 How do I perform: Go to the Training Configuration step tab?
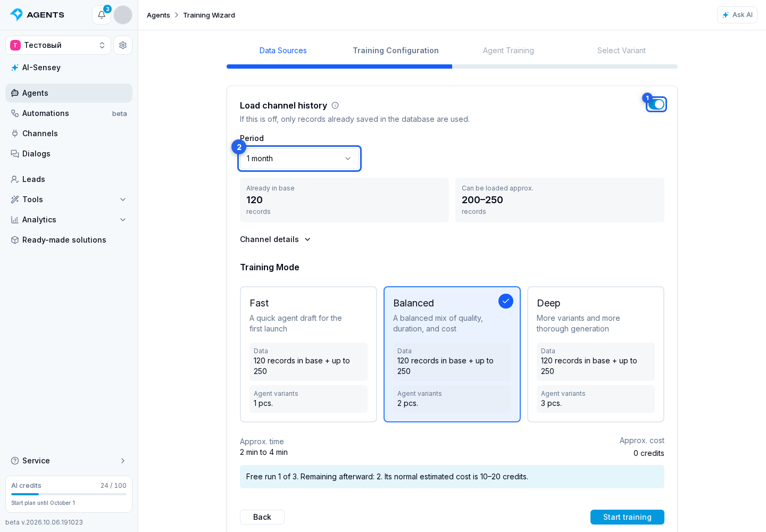396,51
